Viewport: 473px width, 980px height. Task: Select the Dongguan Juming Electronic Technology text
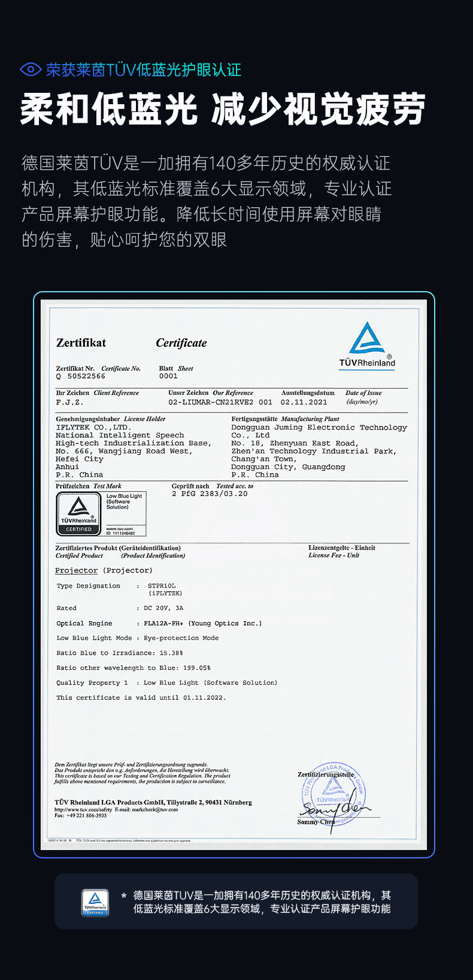[x=319, y=427]
